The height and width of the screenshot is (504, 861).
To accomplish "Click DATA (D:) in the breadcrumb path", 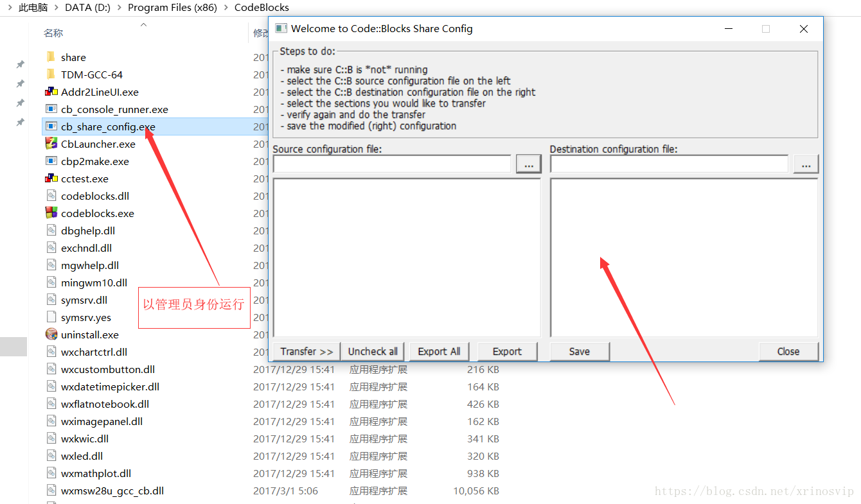I will [89, 8].
